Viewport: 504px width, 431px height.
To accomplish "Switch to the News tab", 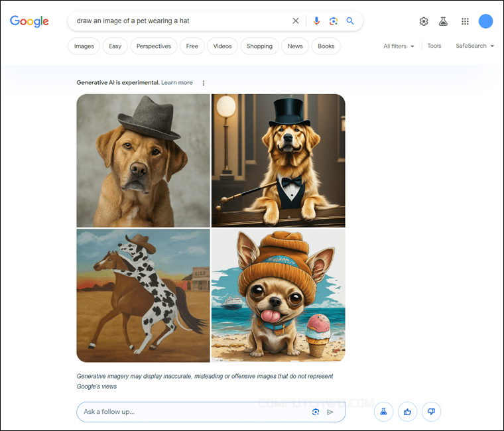I will coord(295,46).
